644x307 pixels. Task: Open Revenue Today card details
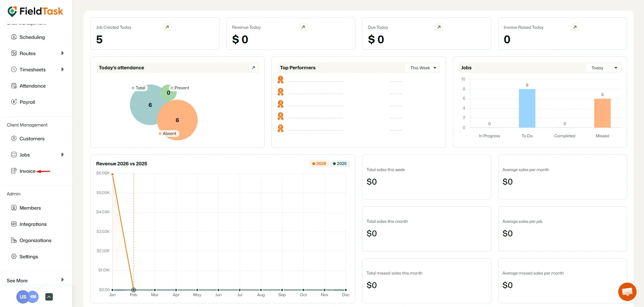(303, 27)
